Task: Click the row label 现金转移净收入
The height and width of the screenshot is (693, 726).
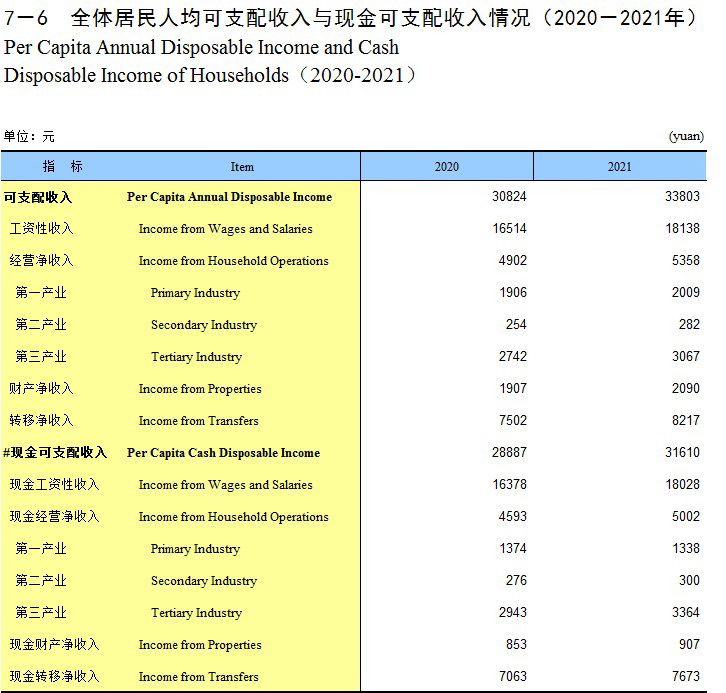Action: click(x=54, y=676)
